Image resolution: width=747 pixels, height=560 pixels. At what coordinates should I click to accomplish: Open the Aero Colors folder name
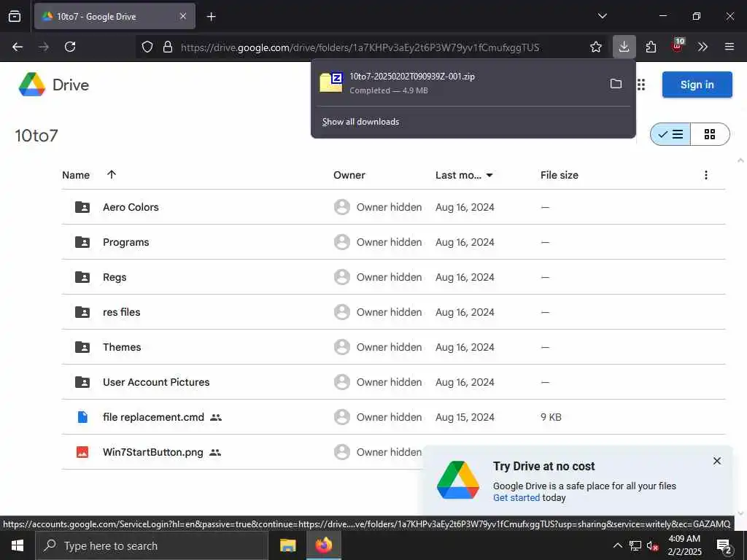tap(131, 207)
